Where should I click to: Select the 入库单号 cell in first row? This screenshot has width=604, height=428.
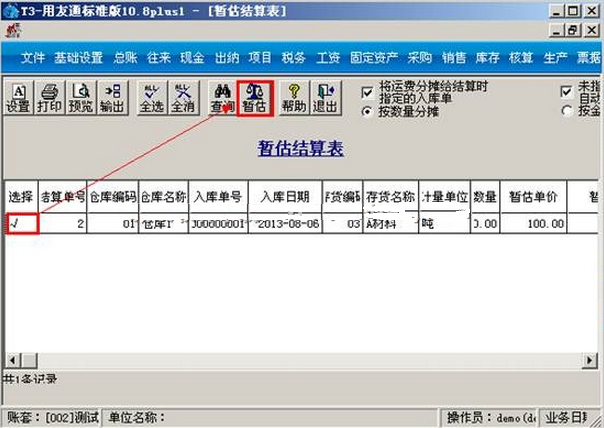217,224
